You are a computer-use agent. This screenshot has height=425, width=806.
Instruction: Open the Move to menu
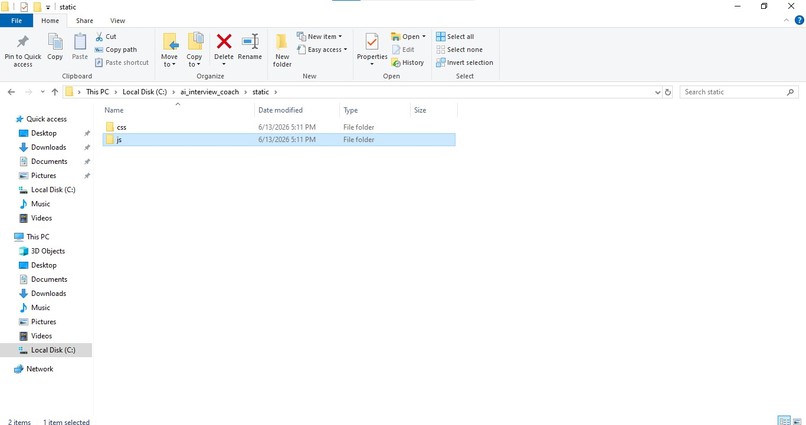pos(169,50)
